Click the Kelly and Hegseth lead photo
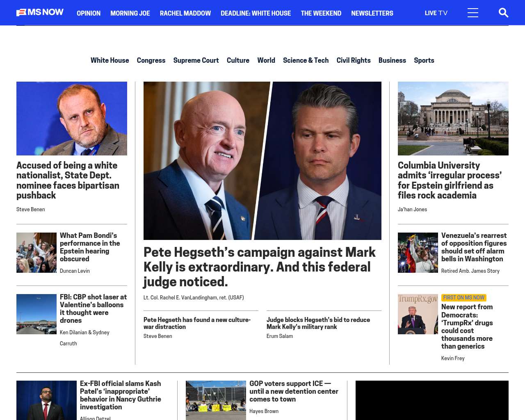 (262, 160)
